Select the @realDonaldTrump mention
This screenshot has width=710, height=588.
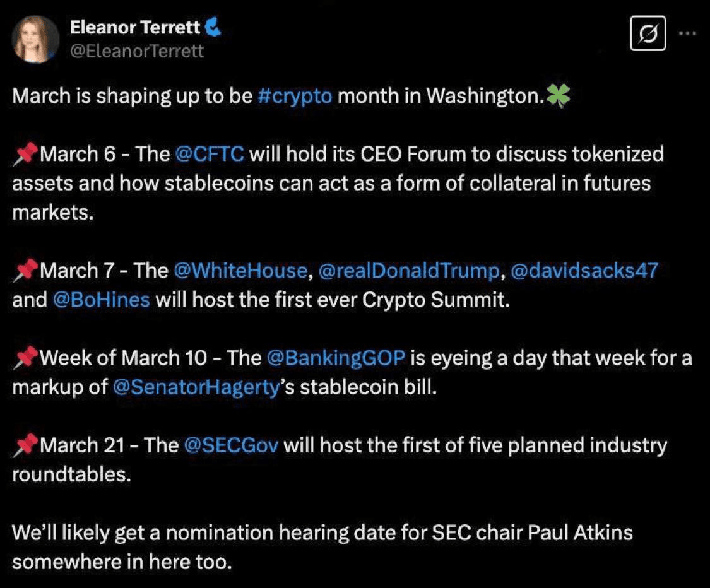(408, 271)
